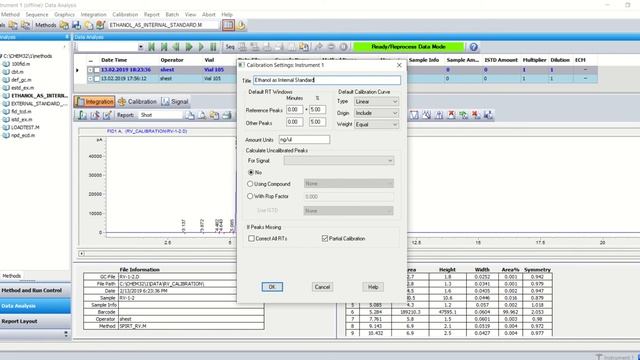Click the split peak icon
Viewport: 640px width, 360px height.
point(439,115)
